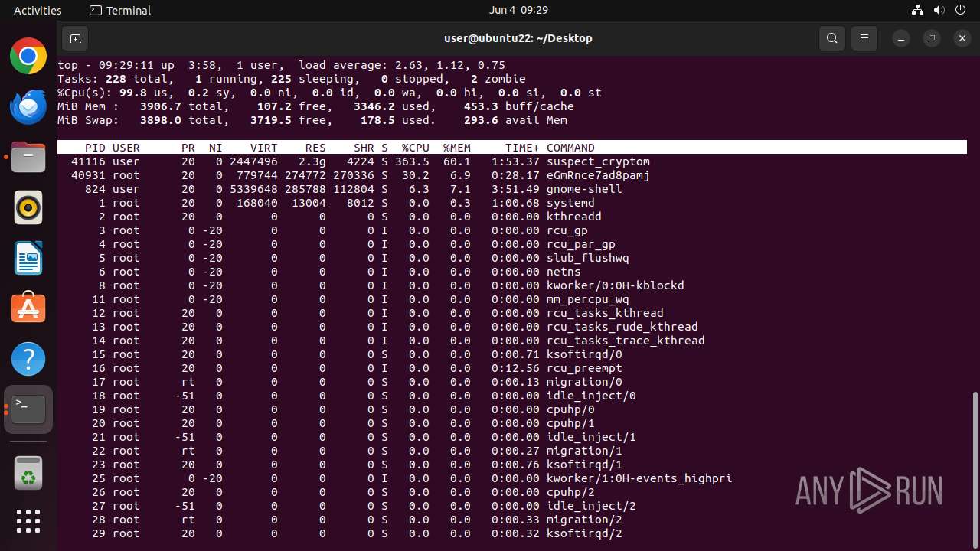
Task: Minimize the terminal window
Action: 901,38
